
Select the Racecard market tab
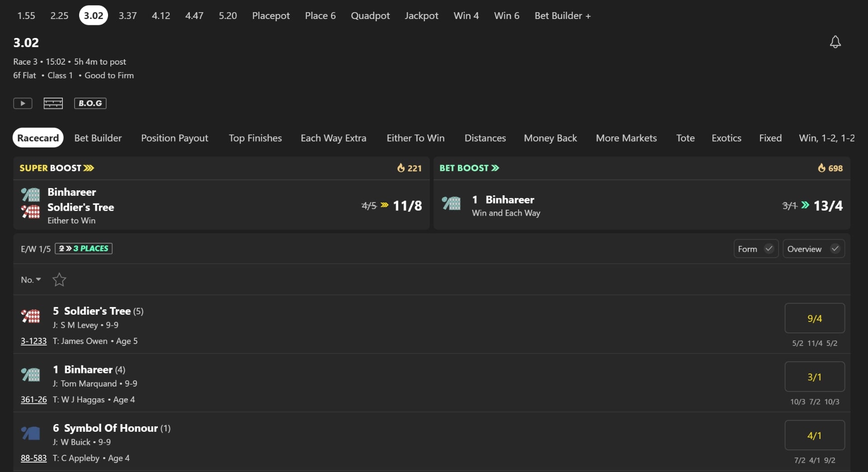coord(38,138)
